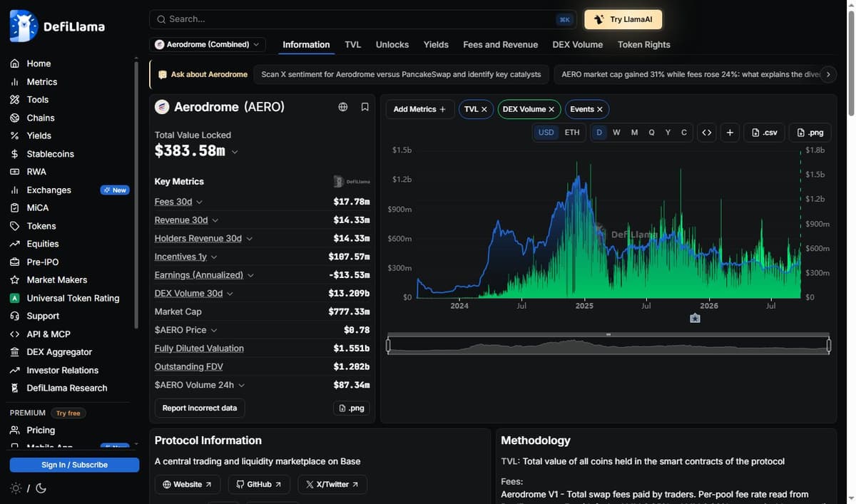The height and width of the screenshot is (504, 856).
Task: Click Report incorrect data button
Action: pyautogui.click(x=199, y=408)
